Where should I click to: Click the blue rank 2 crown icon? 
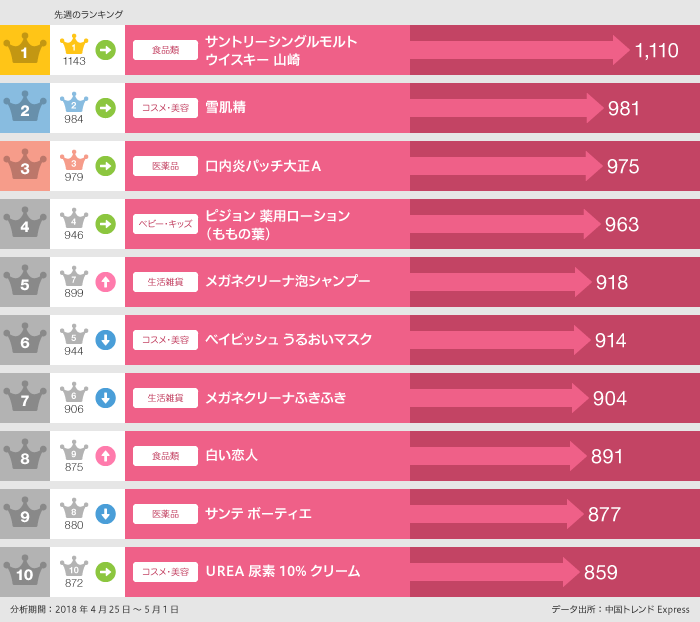pyautogui.click(x=25, y=108)
